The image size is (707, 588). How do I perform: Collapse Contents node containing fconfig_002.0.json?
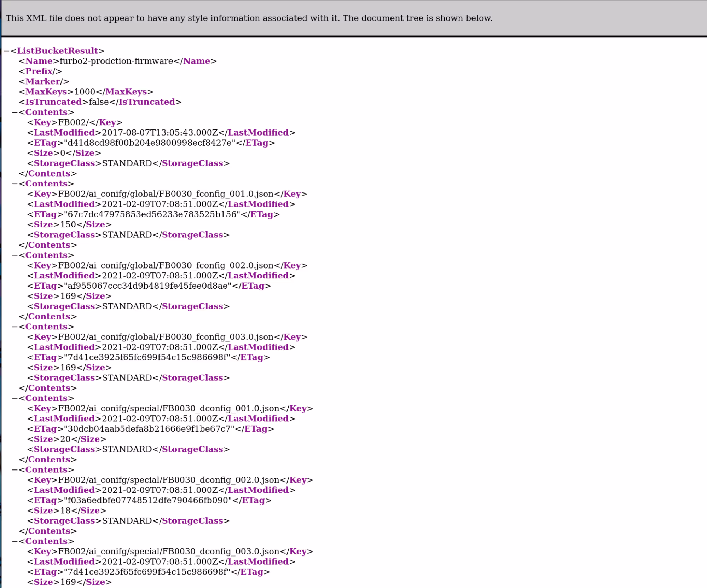tap(15, 255)
